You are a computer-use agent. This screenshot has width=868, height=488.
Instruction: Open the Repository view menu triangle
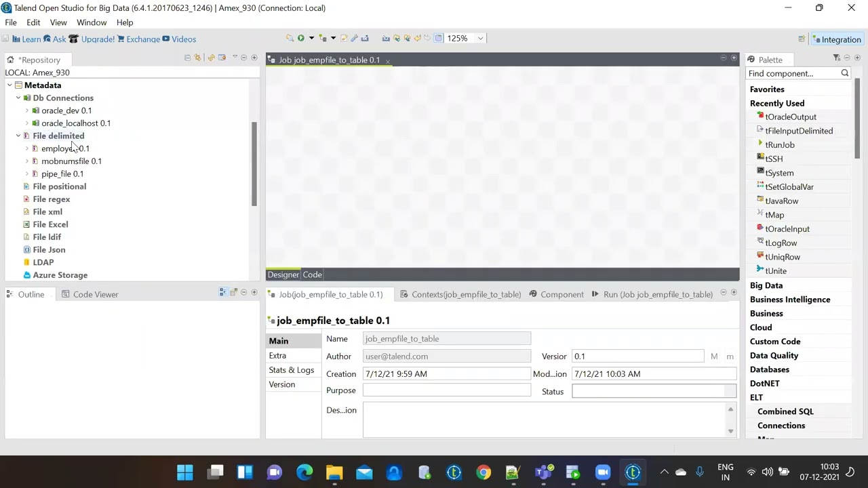pyautogui.click(x=235, y=58)
